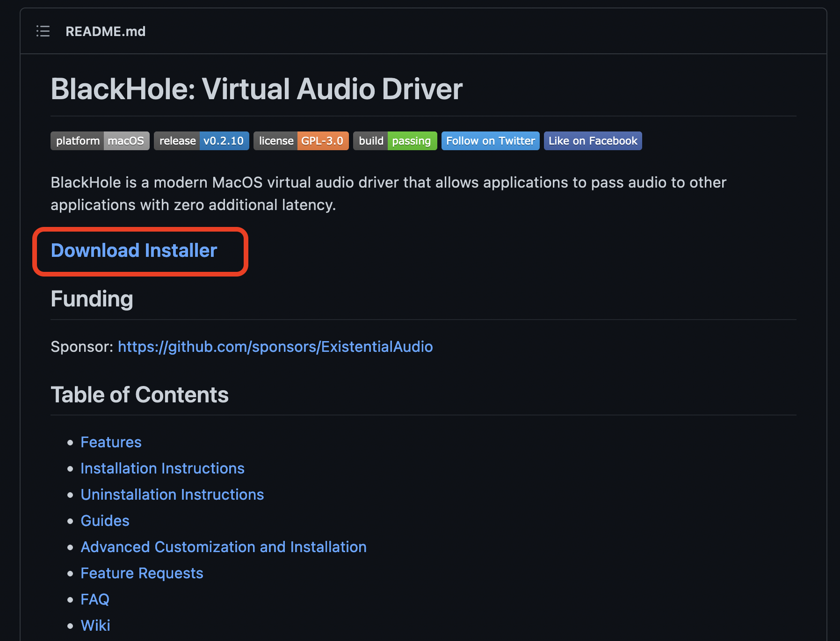Screen dimensions: 840x641
Task: Click the README.md file title
Action: click(106, 31)
